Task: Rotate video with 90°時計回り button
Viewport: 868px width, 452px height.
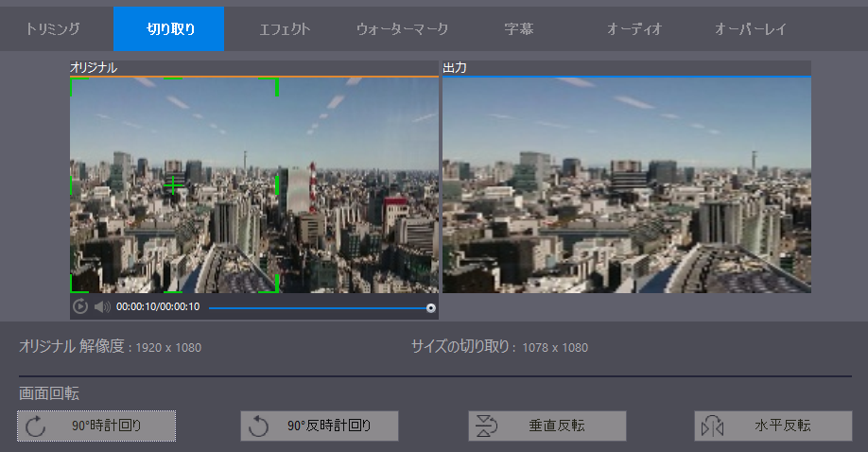Action: click(x=96, y=426)
